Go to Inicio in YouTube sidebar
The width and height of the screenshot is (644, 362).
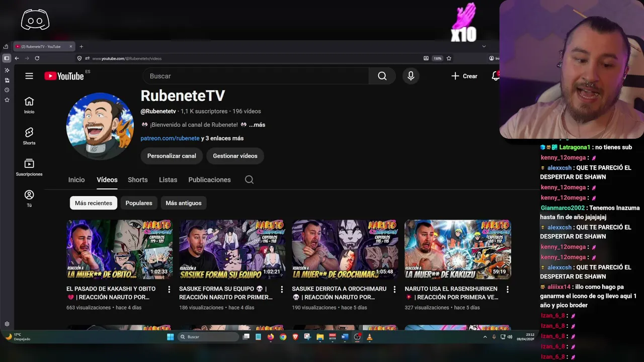click(x=29, y=105)
